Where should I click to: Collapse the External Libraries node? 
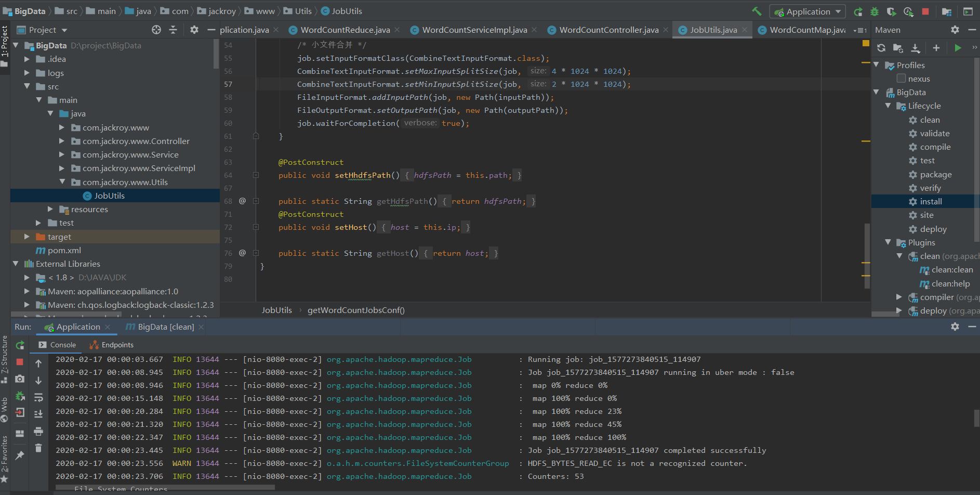click(16, 264)
